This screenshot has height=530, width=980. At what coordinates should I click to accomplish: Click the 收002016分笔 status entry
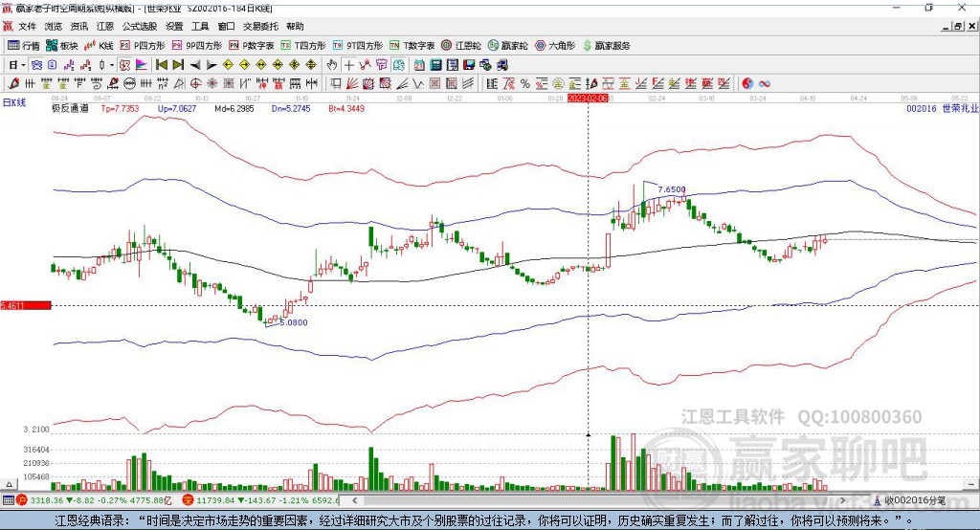pos(910,500)
